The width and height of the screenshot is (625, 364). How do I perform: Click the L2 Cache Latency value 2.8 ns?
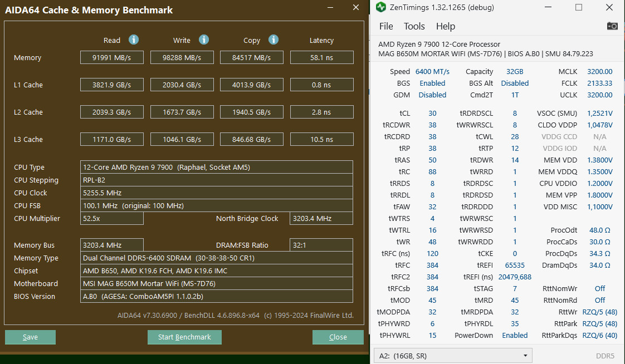click(321, 112)
